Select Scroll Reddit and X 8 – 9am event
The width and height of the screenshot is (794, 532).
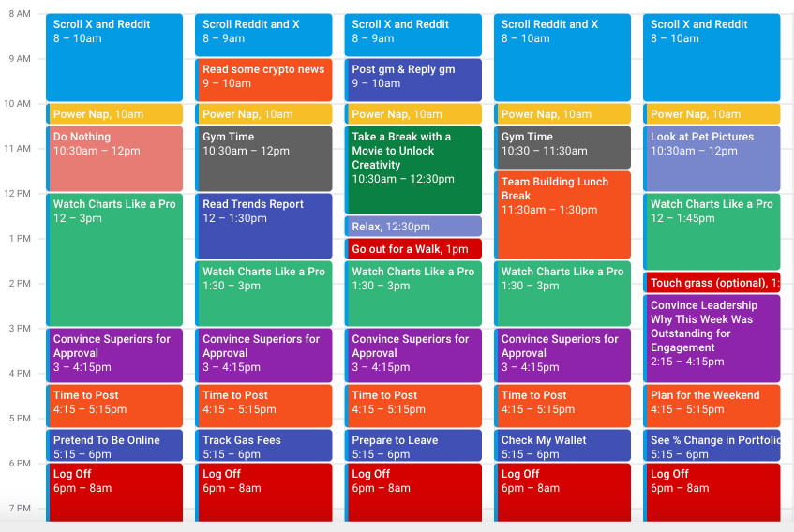[x=263, y=35]
